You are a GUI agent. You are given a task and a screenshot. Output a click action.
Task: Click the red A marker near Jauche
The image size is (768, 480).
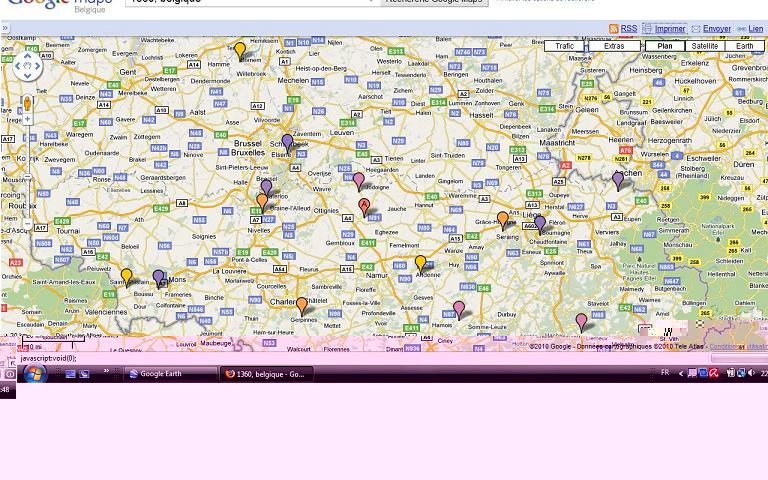(363, 206)
